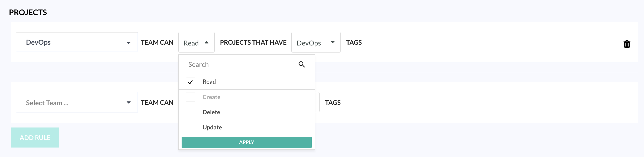
Task: Tick the greyed-out Create checkbox
Action: point(191,97)
